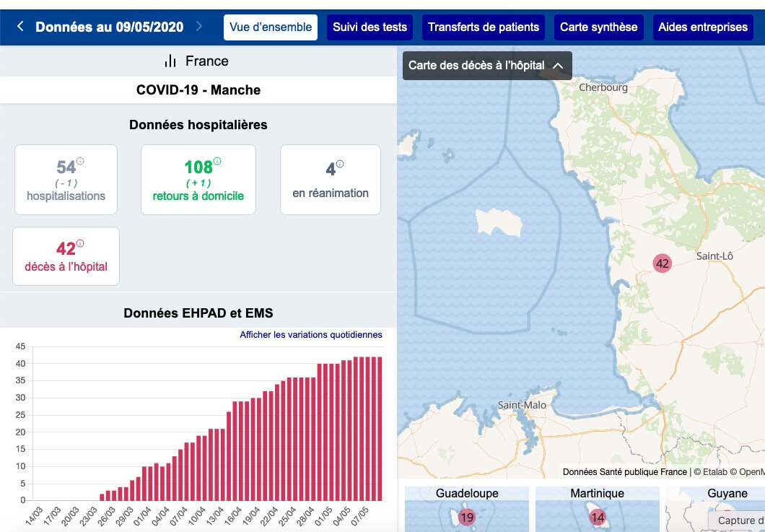Click Afficher les variations quotidiennes link

[311, 335]
